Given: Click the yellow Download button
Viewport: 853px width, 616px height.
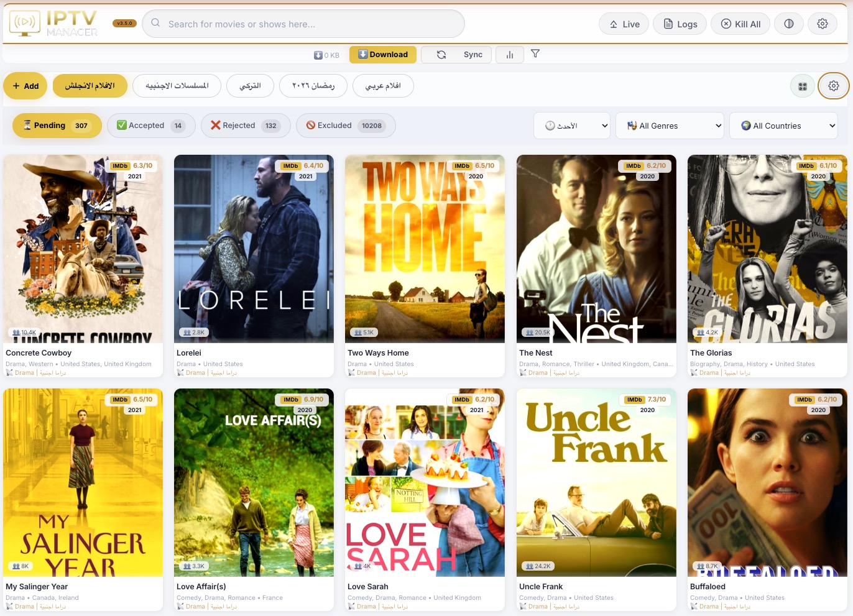Looking at the screenshot, I should [383, 55].
